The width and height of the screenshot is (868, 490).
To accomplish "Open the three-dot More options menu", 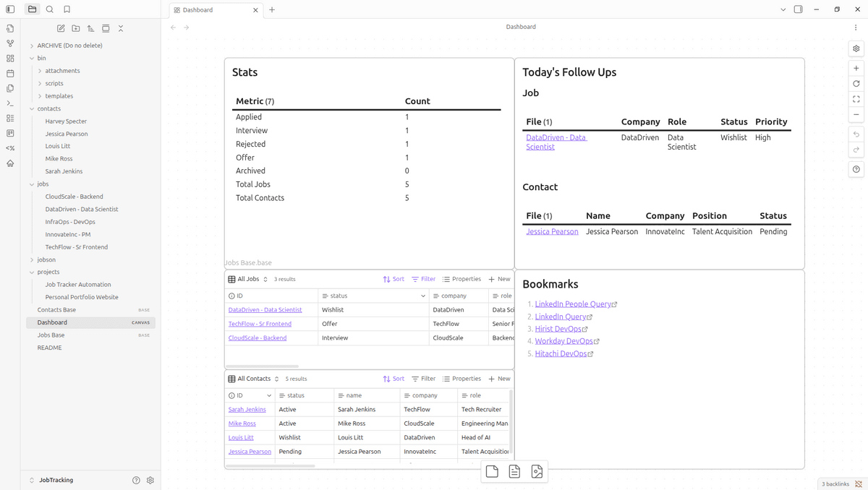I will tap(856, 27).
